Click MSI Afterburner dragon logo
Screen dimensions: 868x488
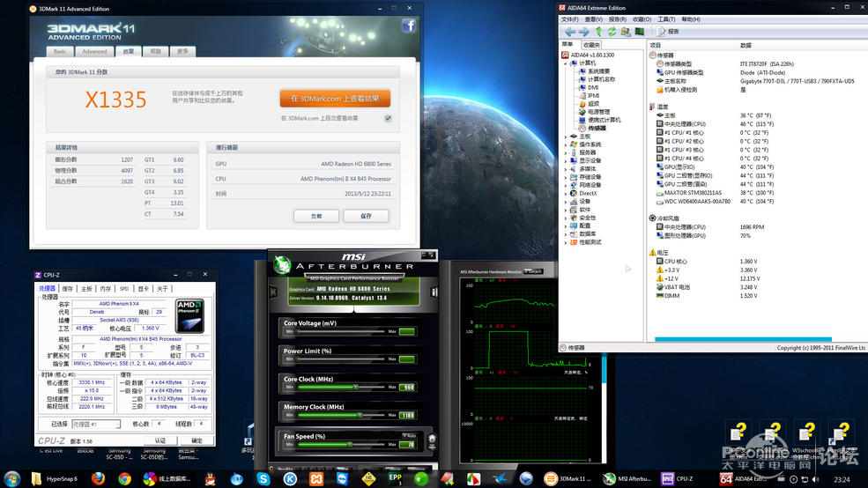click(282, 265)
